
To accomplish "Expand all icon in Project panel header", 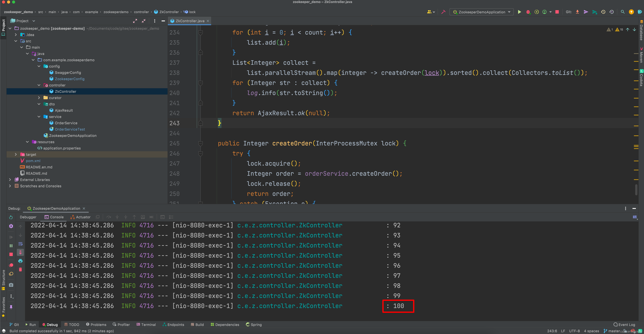I will coord(135,21).
